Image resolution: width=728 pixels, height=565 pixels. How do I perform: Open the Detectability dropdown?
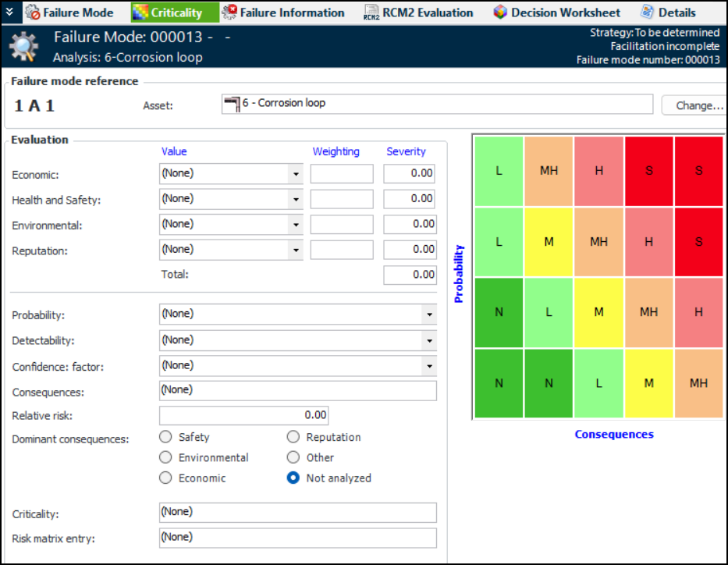pos(428,341)
